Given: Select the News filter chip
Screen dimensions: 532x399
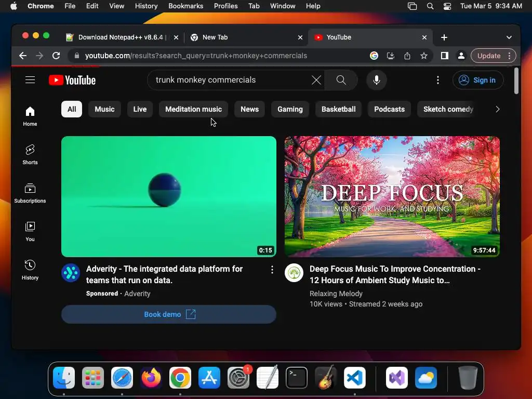Looking at the screenshot, I should coord(250,109).
